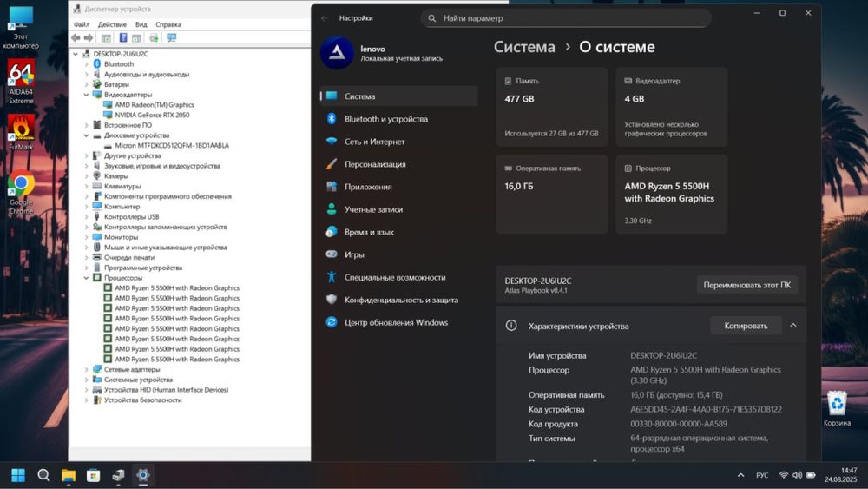Image resolution: width=868 pixels, height=489 pixels.
Task: Click 'Переименовать этот ПК' button
Action: [746, 285]
